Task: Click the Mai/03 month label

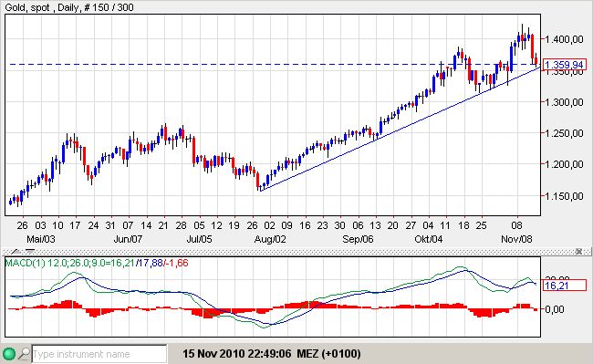Action: click(x=41, y=239)
